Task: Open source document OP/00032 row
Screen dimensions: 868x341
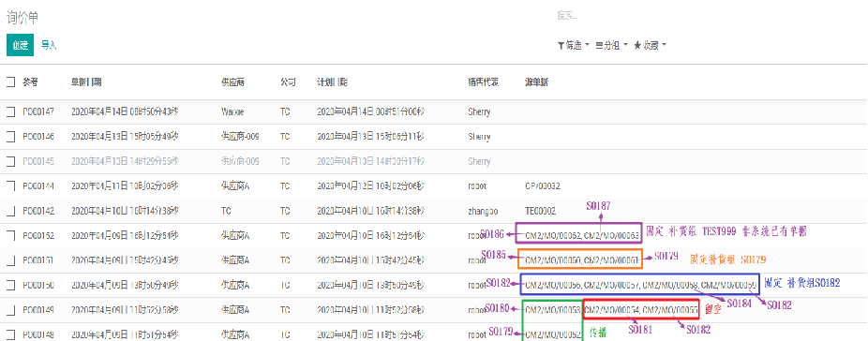Action: (434, 186)
